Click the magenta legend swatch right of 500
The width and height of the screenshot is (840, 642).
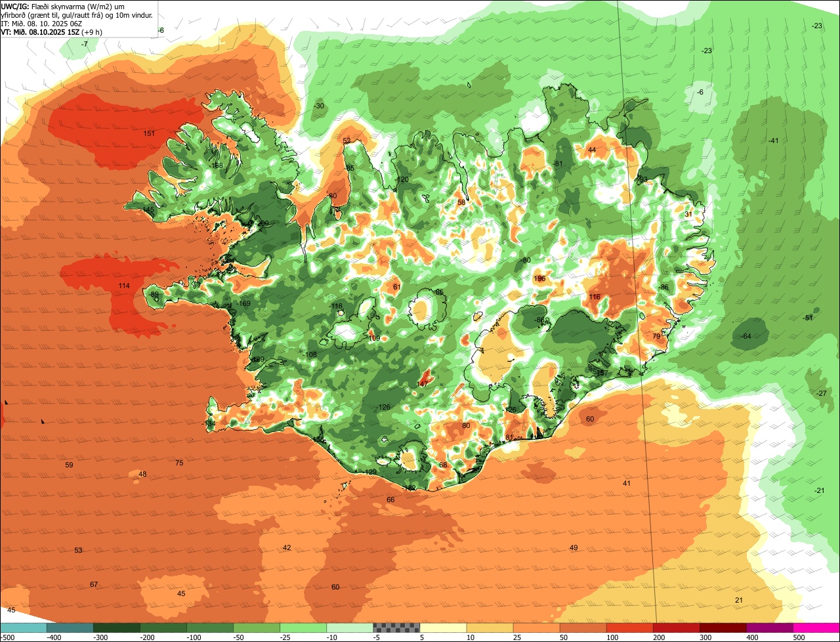(816, 628)
